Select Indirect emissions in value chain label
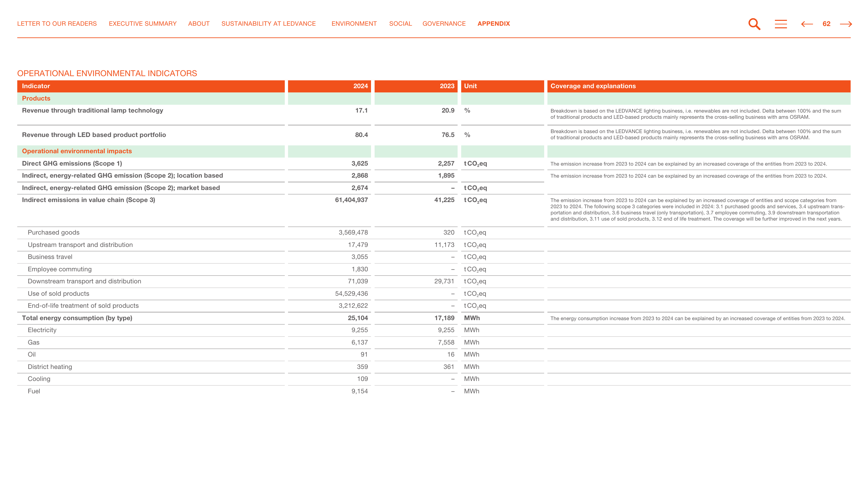The width and height of the screenshot is (868, 488). coord(88,200)
